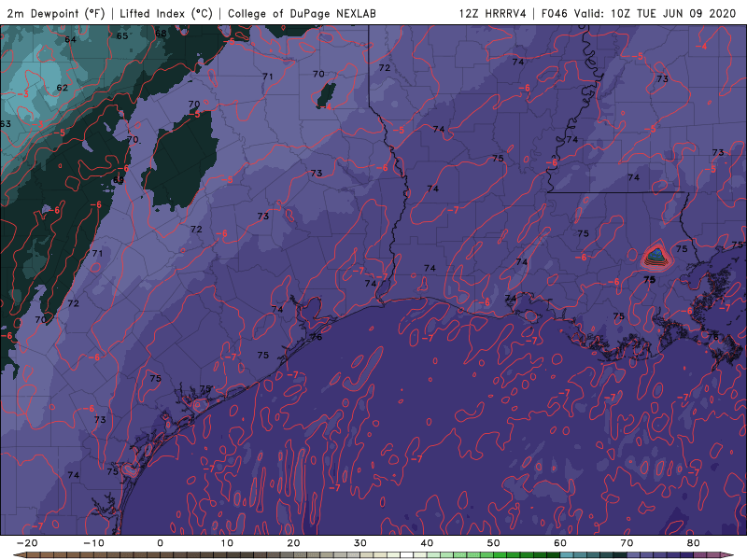Click the dewpoint value 62 on the map
This screenshot has height=560, width=747.
[x=63, y=88]
